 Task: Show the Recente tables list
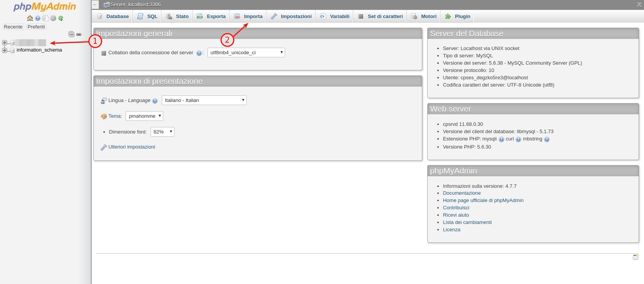pos(13,27)
